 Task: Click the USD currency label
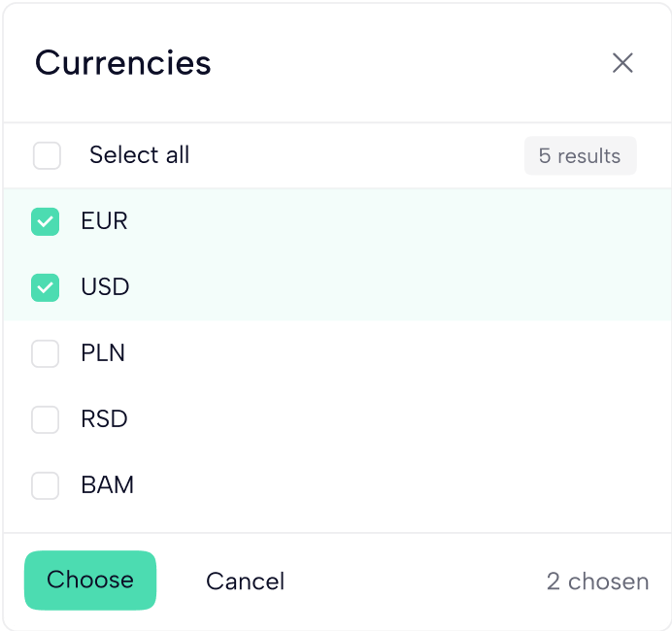click(x=105, y=288)
